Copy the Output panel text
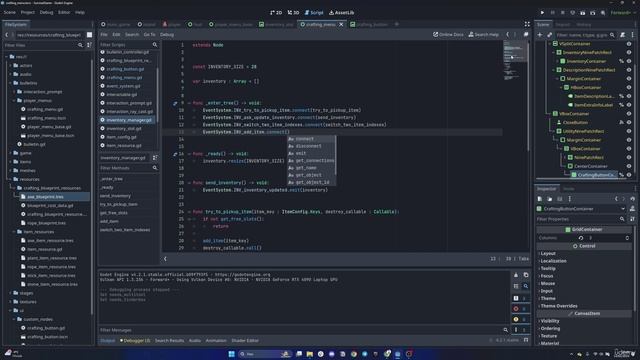Viewport: 640px width, 360px height. [x=526, y=275]
